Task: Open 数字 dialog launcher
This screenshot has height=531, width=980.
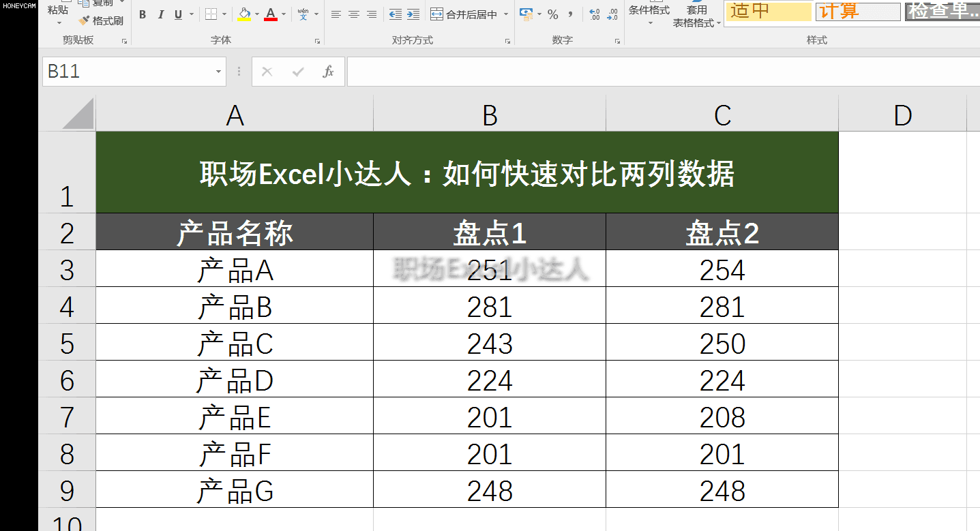Action: (618, 42)
